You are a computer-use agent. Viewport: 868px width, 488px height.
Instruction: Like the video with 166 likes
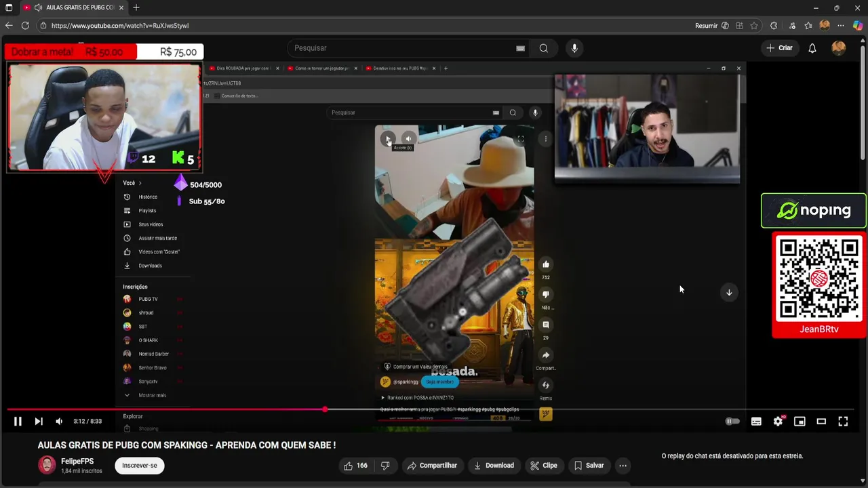[x=355, y=466]
